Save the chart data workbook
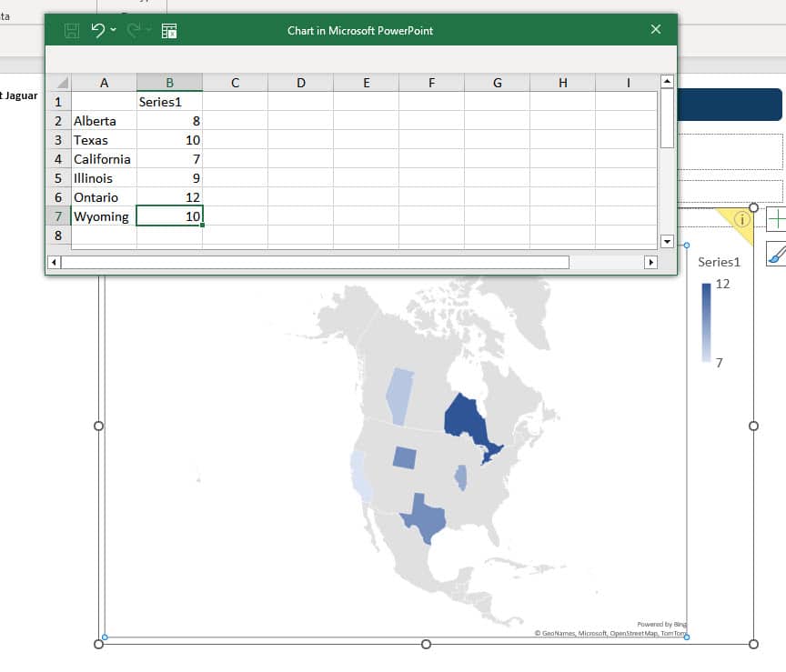The image size is (786, 672). (x=70, y=30)
